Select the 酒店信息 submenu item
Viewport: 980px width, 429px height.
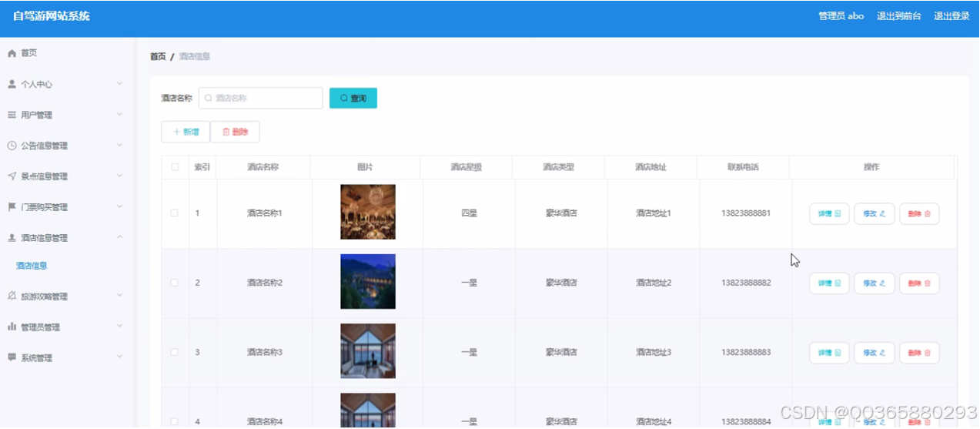(32, 266)
